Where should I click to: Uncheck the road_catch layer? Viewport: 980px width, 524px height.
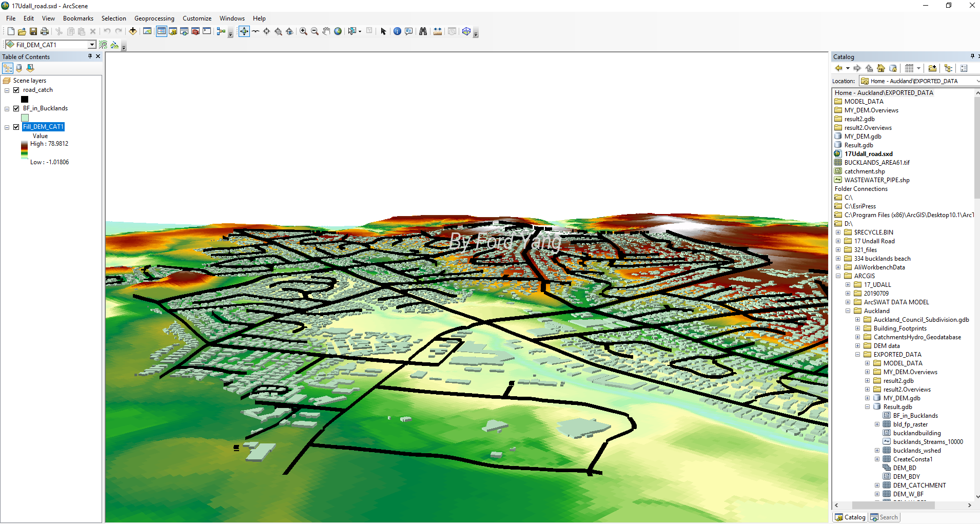(x=16, y=90)
